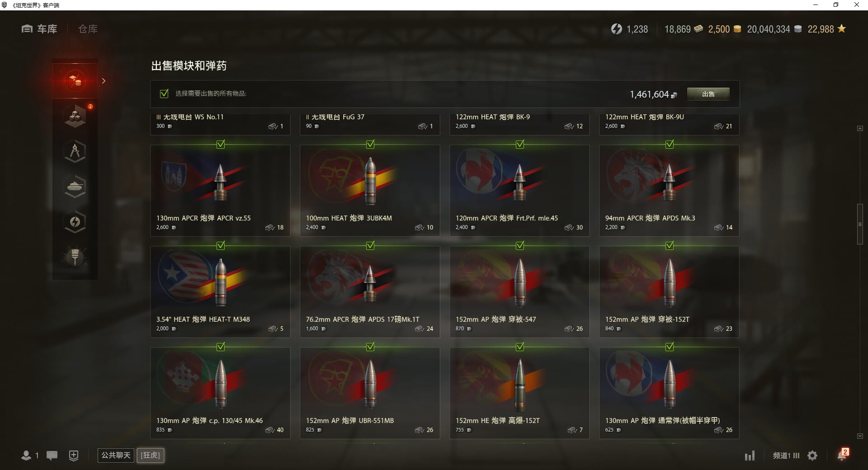Open the 公共聊天 public chat button

click(116, 455)
